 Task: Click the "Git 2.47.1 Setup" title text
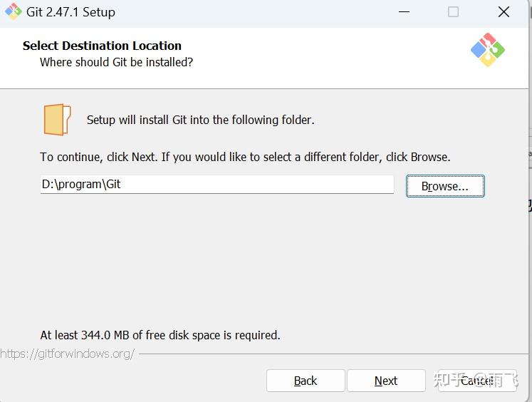pos(72,12)
